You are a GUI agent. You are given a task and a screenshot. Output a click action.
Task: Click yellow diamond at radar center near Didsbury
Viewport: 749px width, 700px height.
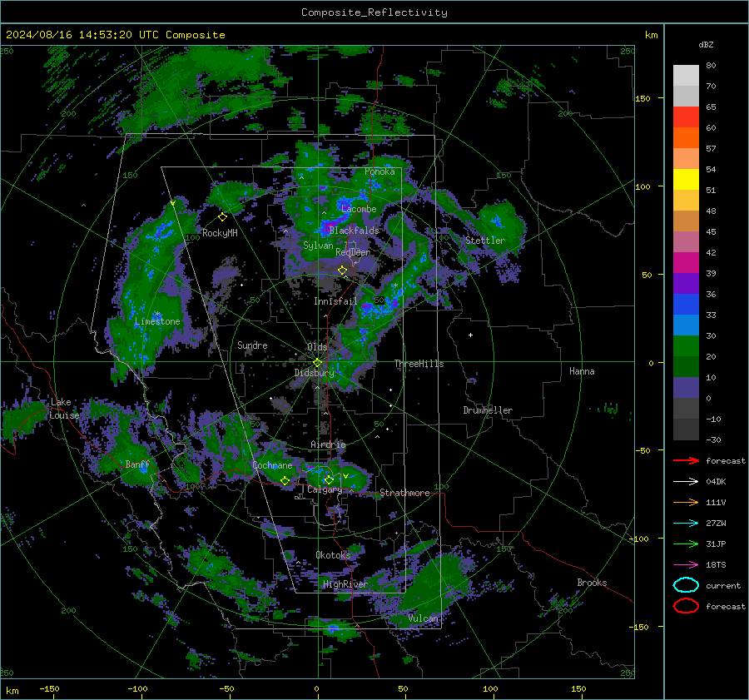[x=317, y=363]
